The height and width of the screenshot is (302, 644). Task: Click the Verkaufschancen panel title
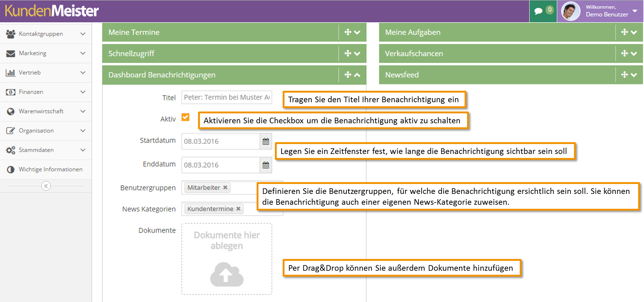coord(414,54)
